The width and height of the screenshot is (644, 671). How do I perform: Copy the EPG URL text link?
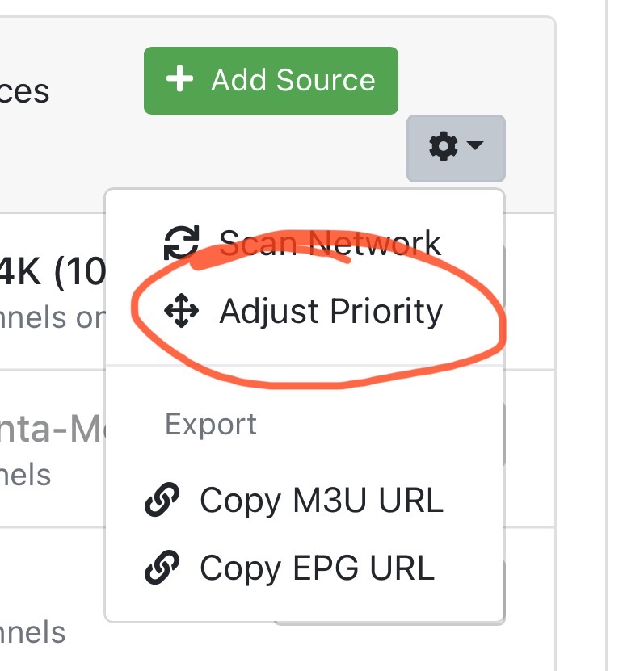317,568
